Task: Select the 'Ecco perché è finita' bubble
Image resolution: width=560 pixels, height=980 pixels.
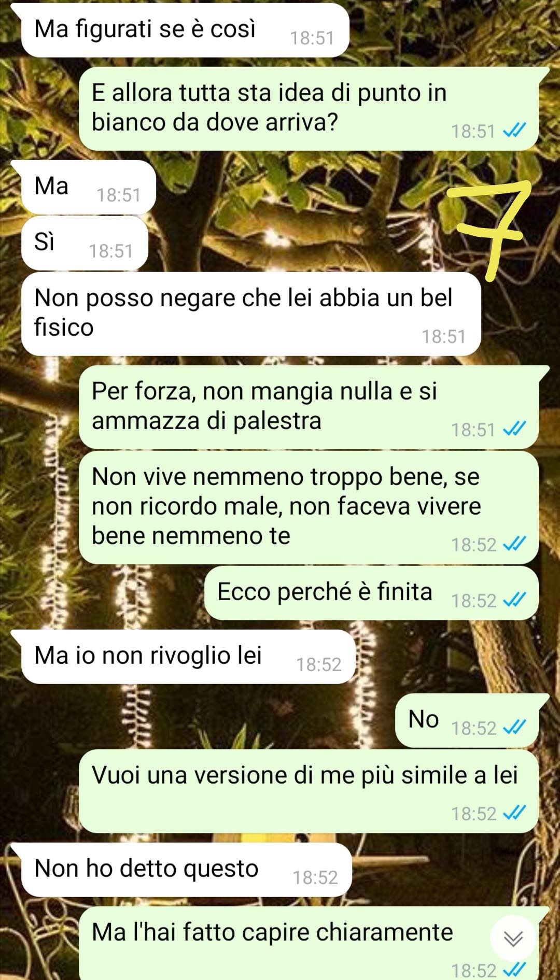Action: tap(372, 593)
